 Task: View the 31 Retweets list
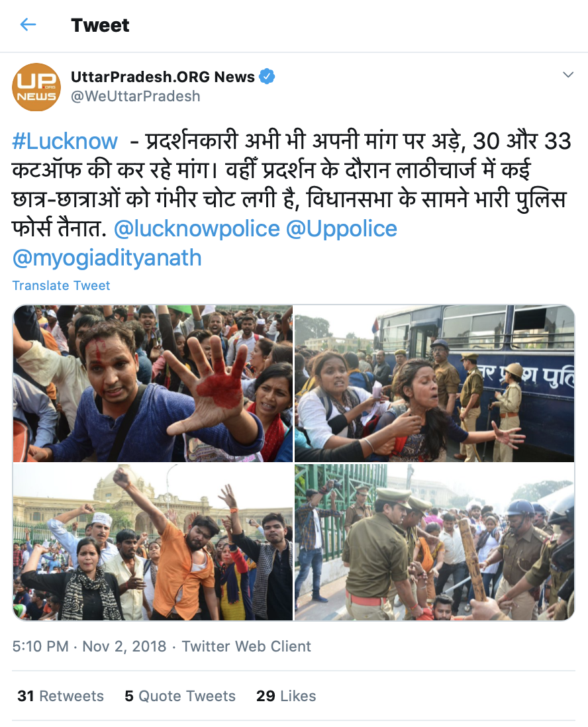pyautogui.click(x=61, y=696)
